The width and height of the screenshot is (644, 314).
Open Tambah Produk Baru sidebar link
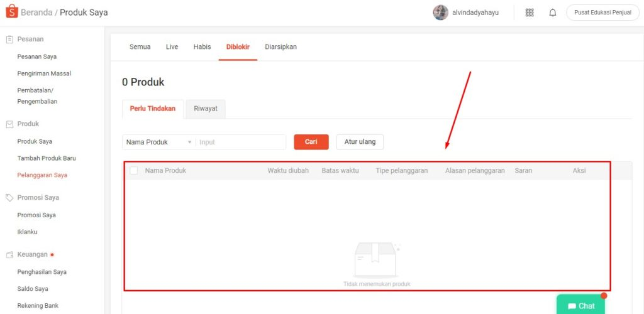tap(47, 159)
